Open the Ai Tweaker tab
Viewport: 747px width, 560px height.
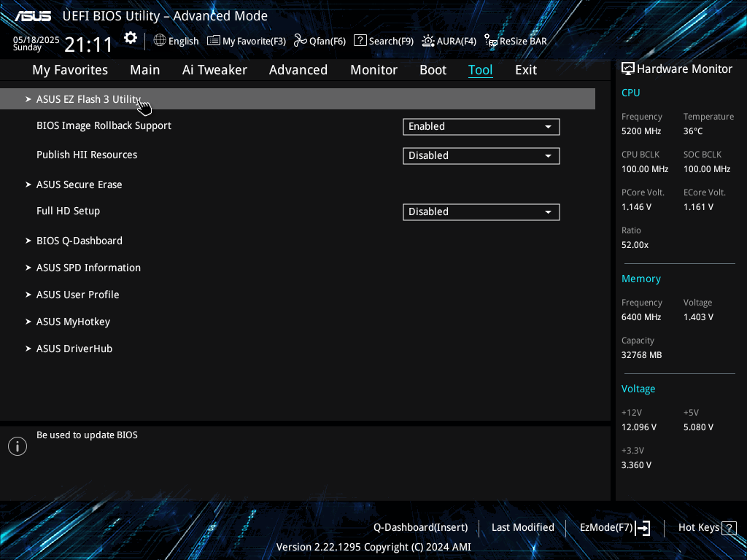click(214, 70)
